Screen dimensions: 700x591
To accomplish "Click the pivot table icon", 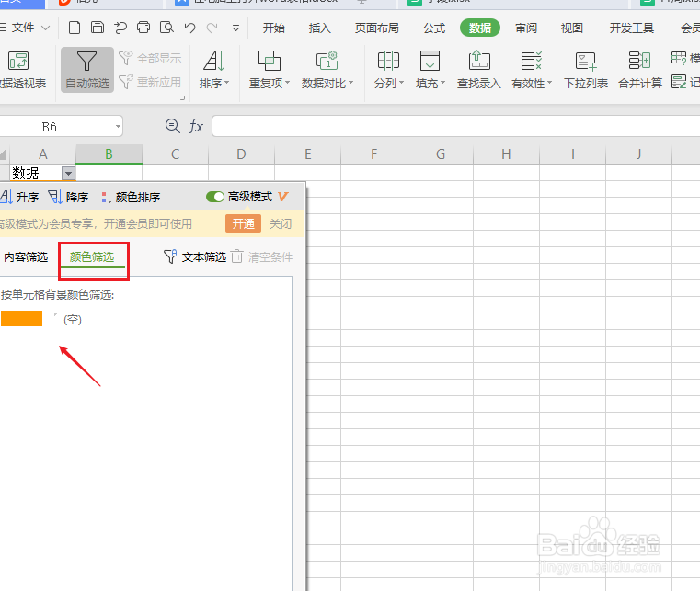I will (18, 61).
